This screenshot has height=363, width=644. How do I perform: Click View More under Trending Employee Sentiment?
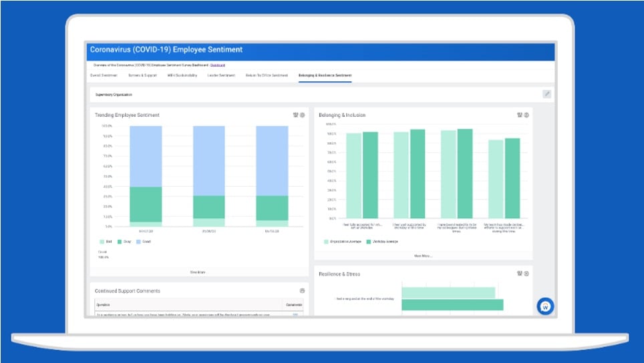click(x=198, y=272)
